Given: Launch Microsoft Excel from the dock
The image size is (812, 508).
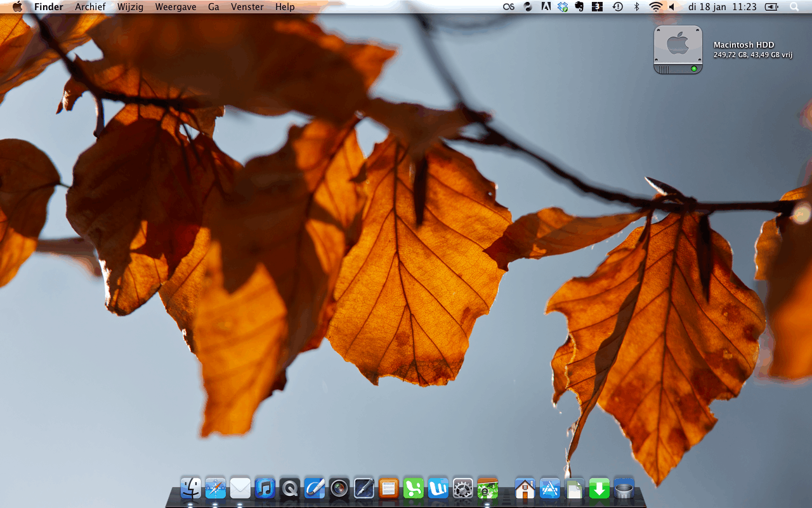Looking at the screenshot, I should click(414, 488).
